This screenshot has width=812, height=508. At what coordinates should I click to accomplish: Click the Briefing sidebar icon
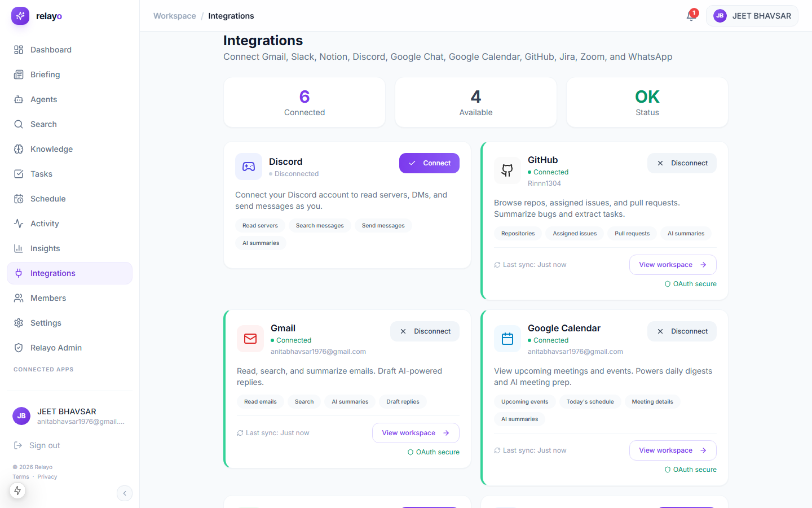coord(19,75)
